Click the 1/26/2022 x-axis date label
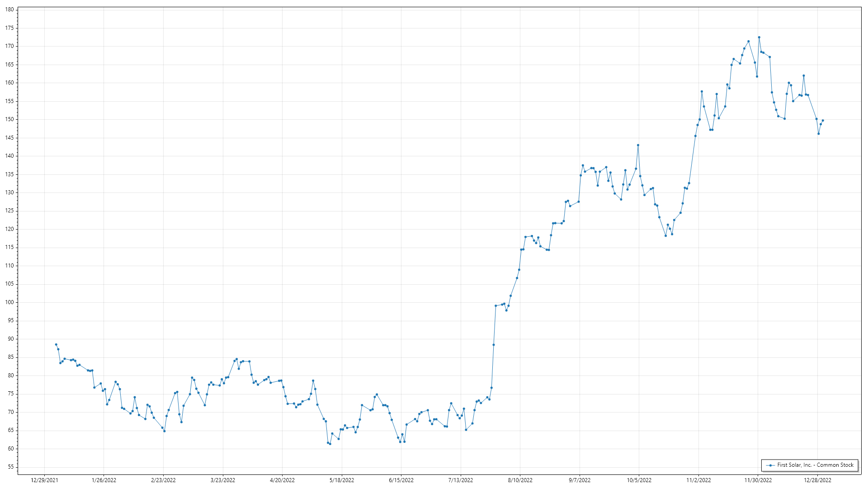The height and width of the screenshot is (488, 868). coord(104,480)
